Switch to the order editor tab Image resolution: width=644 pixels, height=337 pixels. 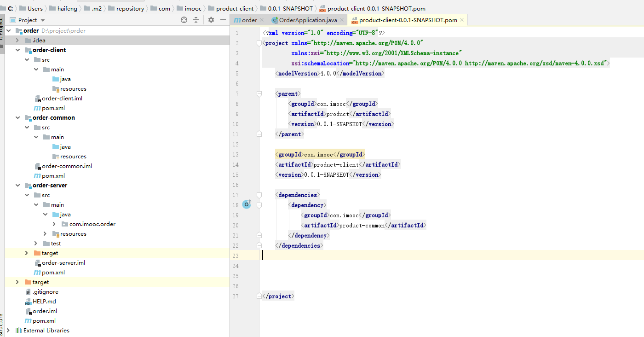(x=249, y=20)
